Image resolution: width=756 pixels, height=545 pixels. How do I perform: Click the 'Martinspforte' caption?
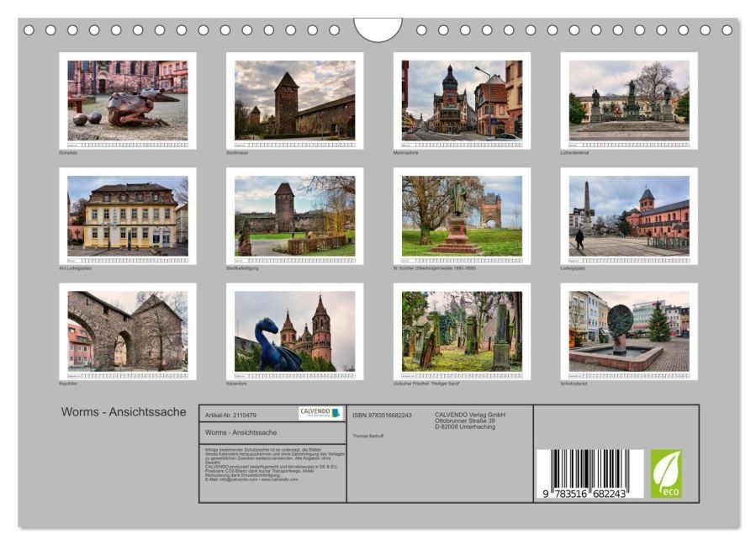click(406, 153)
